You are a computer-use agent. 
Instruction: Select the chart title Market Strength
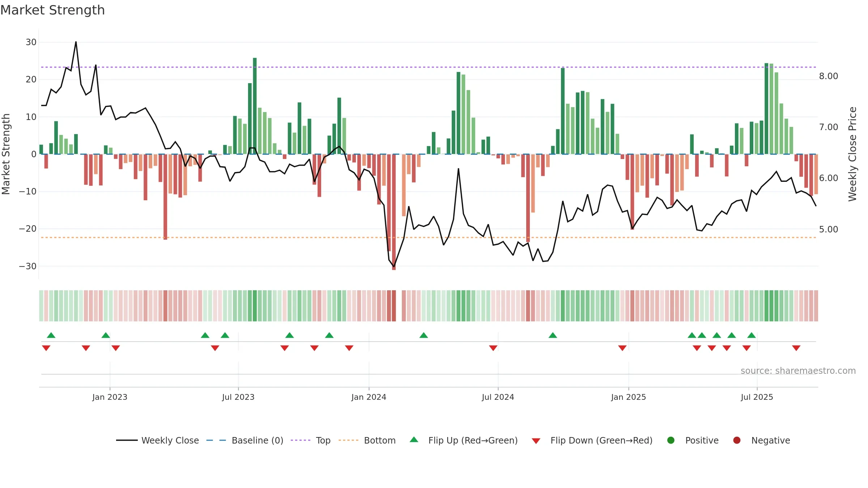[52, 10]
